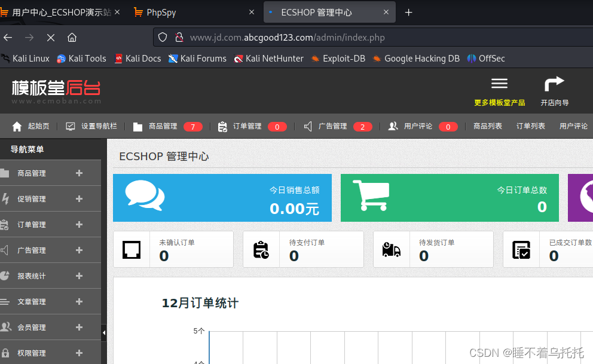The image size is (593, 364).
Task: Expand 会员管理 plus in sidebar
Action: [79, 328]
